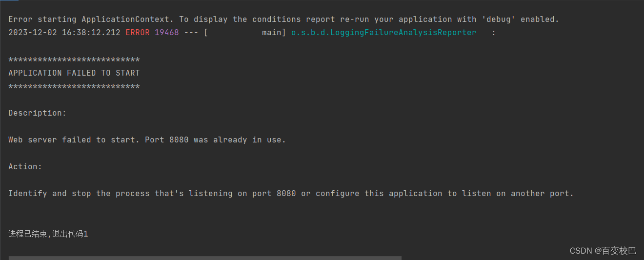This screenshot has height=260, width=644.
Task: Click the 'Error starting ApplicationContext' line
Action: tap(283, 20)
